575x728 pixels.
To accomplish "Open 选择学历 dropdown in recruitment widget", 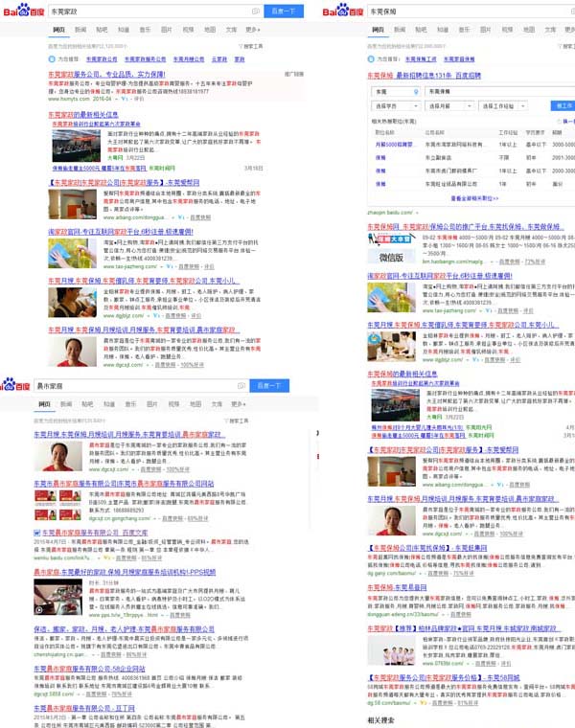I will click(396, 106).
